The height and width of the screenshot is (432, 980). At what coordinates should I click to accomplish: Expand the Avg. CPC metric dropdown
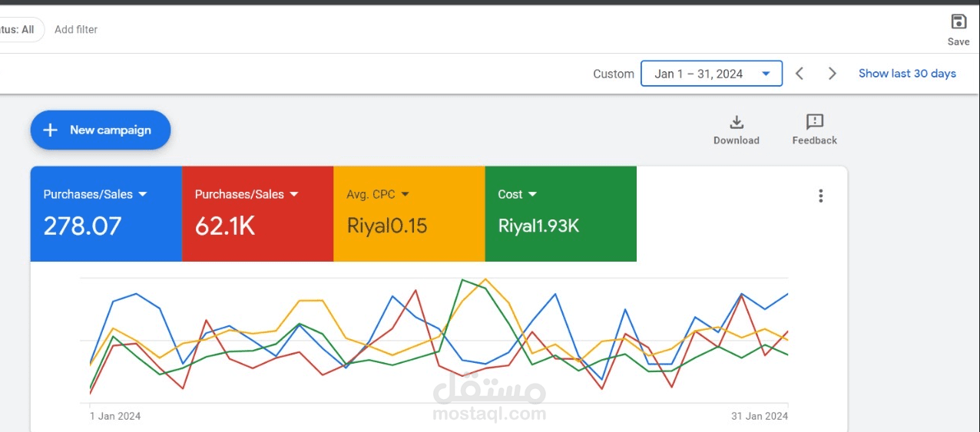pos(405,195)
